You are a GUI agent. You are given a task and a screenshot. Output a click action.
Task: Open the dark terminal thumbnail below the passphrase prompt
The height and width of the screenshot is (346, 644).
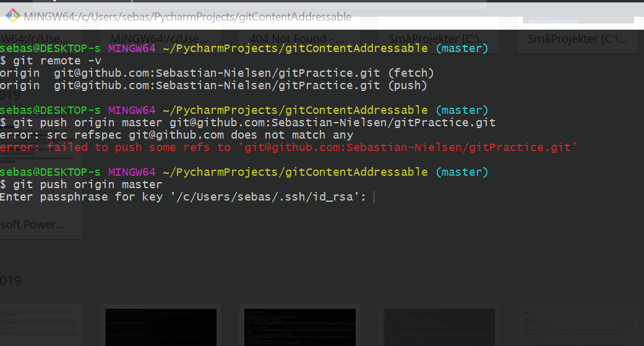click(161, 327)
